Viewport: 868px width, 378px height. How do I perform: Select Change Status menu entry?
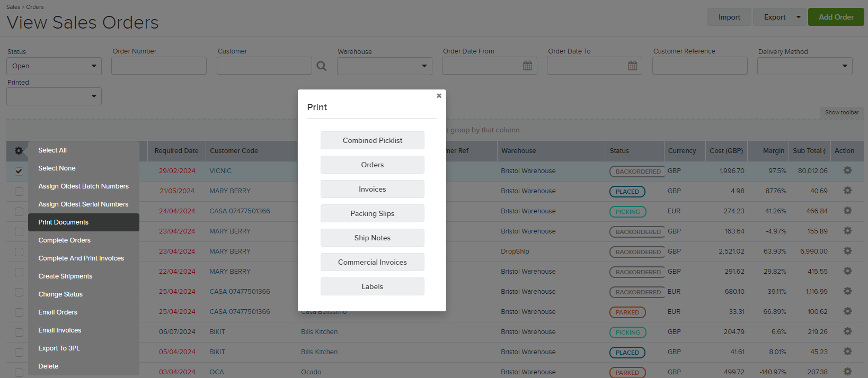84,294
